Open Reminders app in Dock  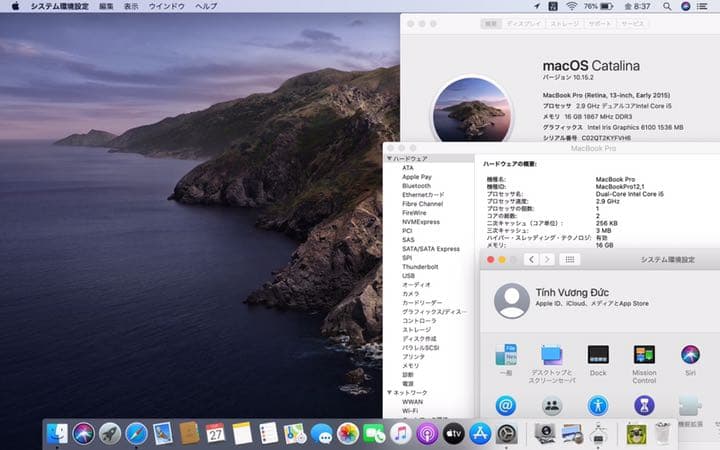pos(268,433)
